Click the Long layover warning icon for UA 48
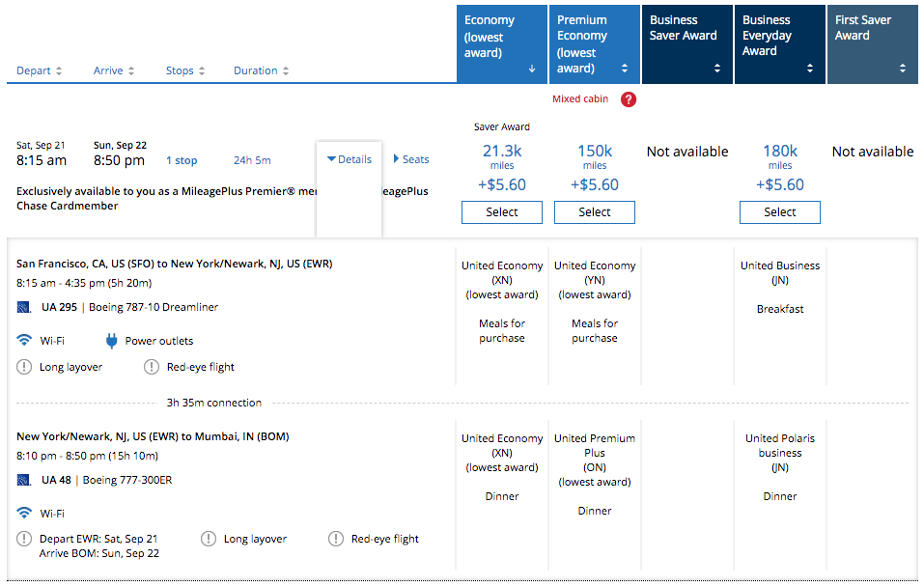Image resolution: width=924 pixels, height=587 pixels. pos(209,539)
